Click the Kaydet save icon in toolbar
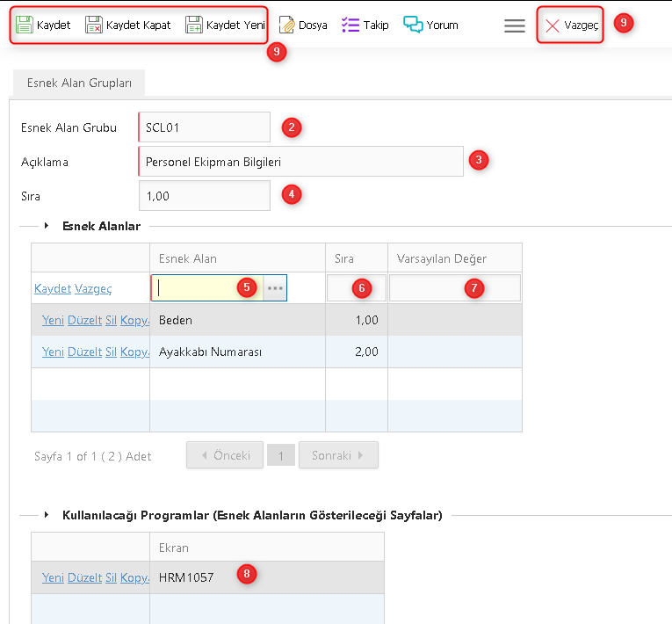The image size is (672, 624). click(25, 25)
